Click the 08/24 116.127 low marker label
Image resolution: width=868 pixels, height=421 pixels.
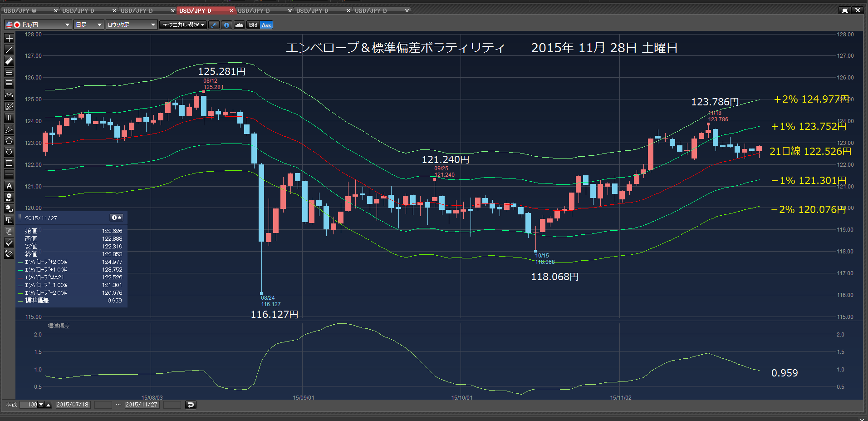(271, 301)
